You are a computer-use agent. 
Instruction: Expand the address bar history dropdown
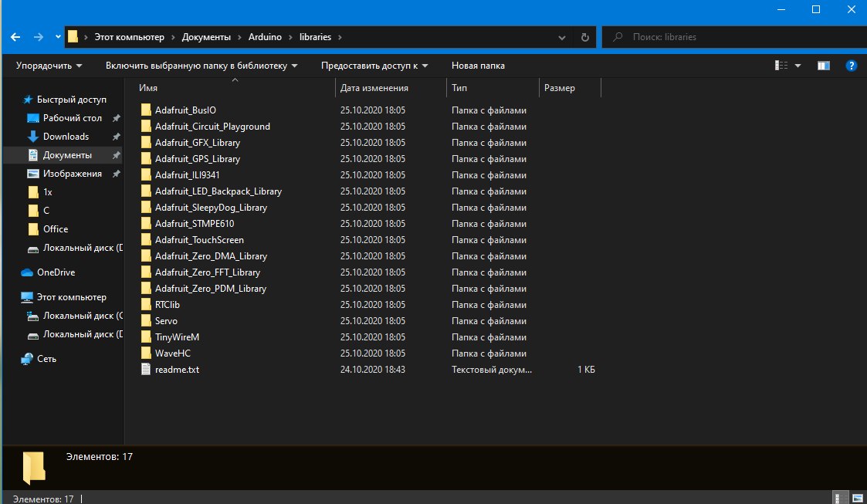(x=562, y=38)
